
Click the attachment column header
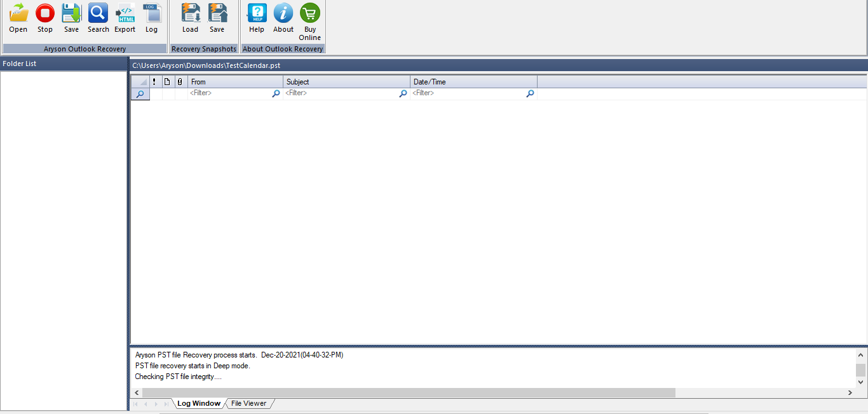click(x=180, y=82)
